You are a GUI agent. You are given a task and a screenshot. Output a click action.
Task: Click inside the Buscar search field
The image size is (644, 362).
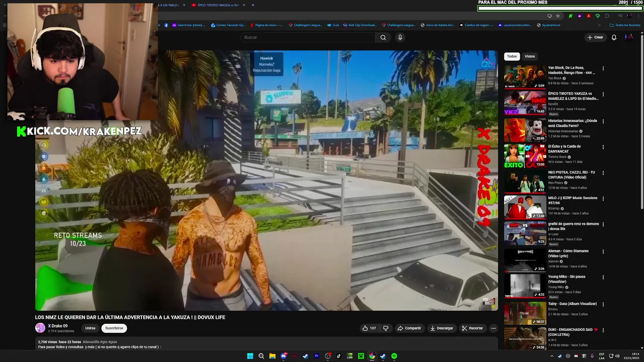[x=308, y=37]
